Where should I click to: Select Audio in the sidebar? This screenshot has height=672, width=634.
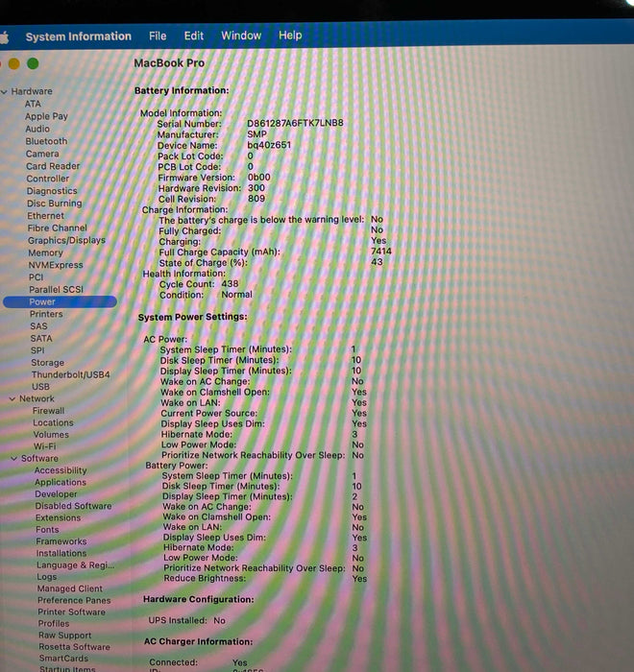[x=37, y=129]
